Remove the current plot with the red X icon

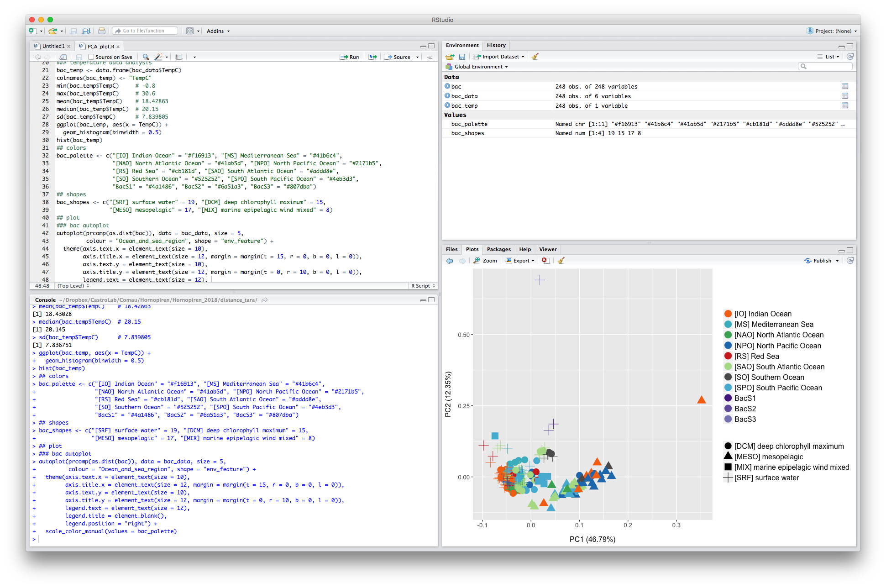click(545, 260)
